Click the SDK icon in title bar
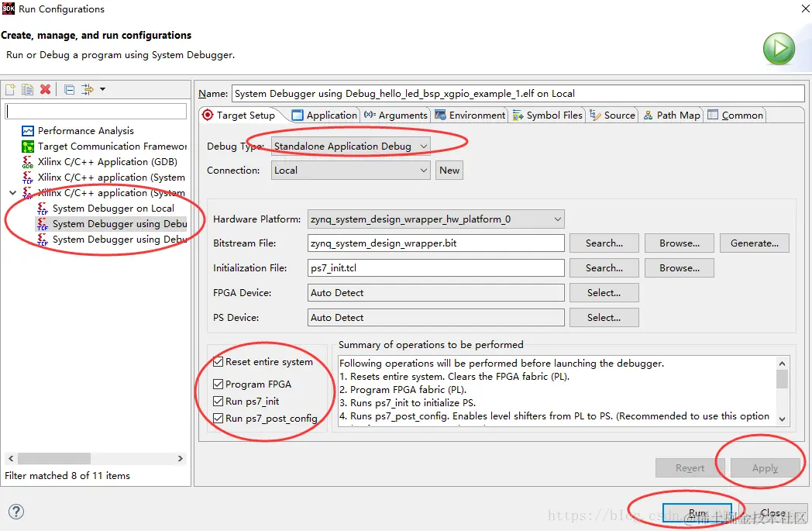 [x=9, y=9]
